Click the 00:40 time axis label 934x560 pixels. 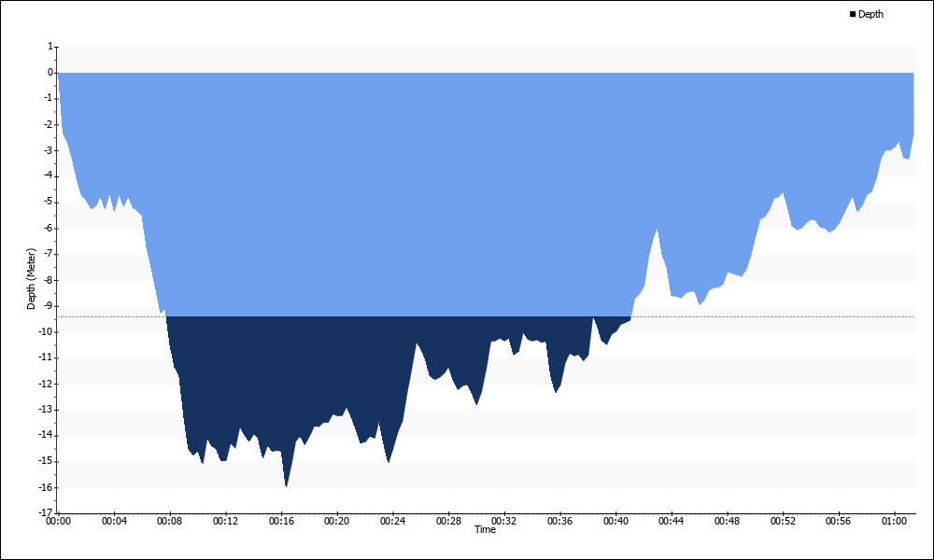(x=616, y=521)
